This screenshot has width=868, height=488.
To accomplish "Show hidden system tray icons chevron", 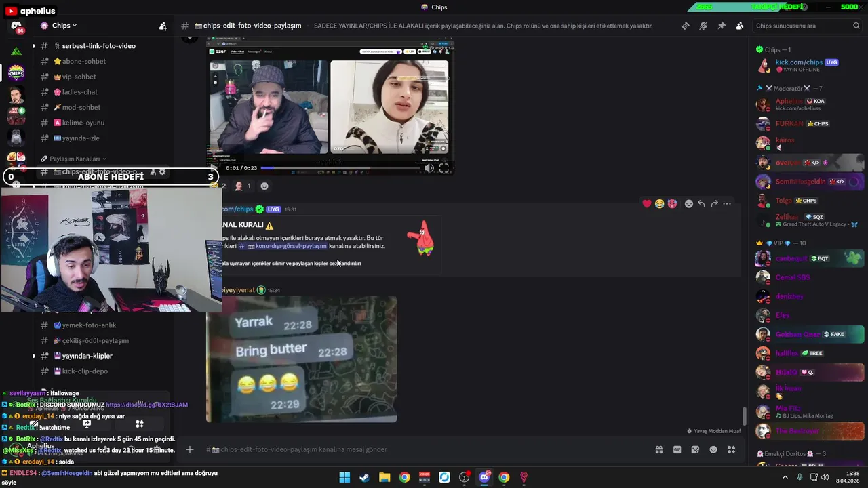I will pyautogui.click(x=785, y=477).
